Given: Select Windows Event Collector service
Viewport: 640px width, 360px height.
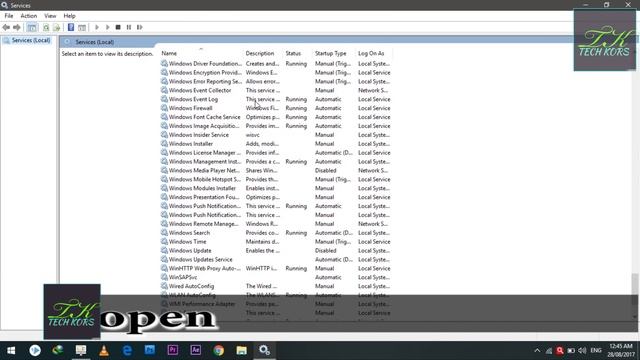Looking at the screenshot, I should pos(276,90).
